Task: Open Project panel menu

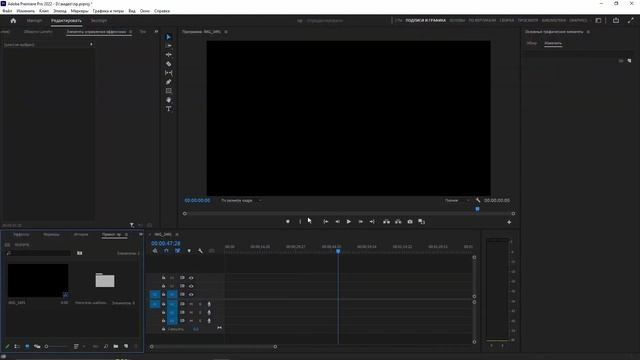Action: tap(127, 235)
